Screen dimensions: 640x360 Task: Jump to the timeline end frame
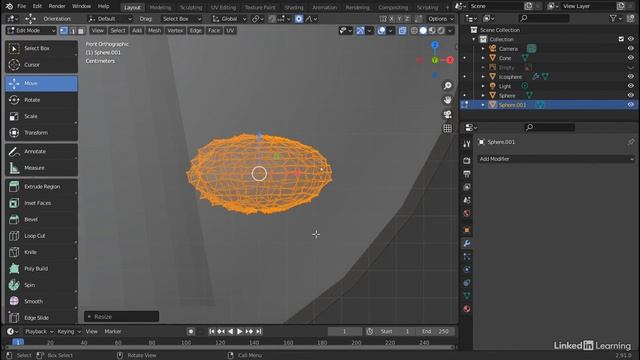tap(259, 331)
